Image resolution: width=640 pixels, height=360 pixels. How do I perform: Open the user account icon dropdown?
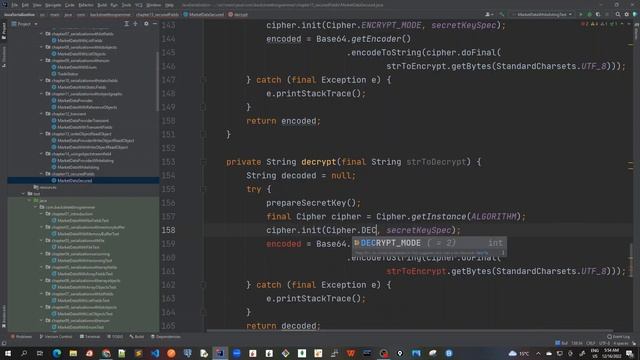[x=489, y=14]
